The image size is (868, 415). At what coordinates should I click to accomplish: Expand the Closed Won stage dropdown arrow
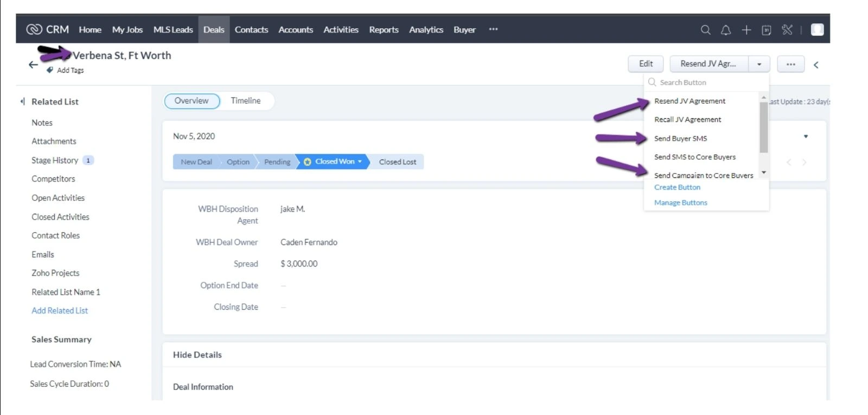click(360, 162)
